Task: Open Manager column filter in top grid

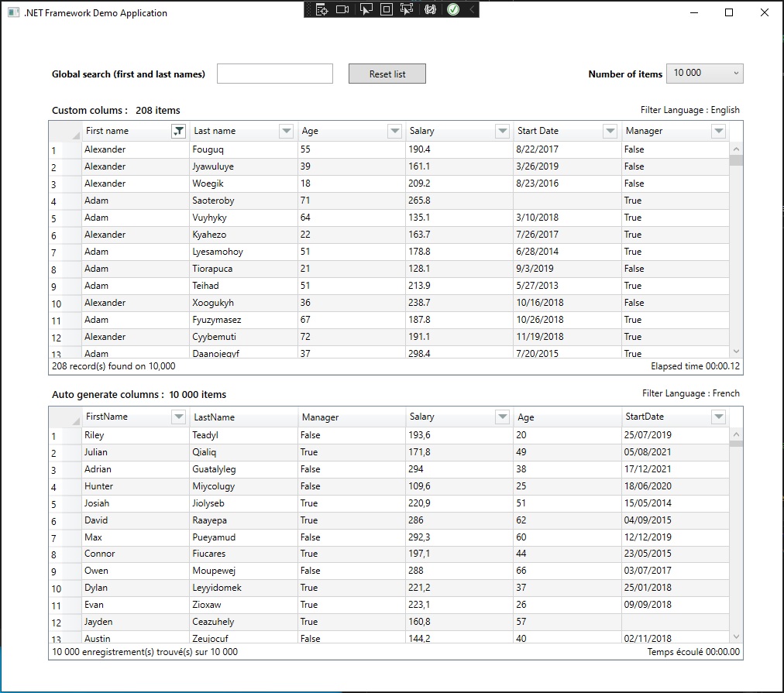Action: 718,131
